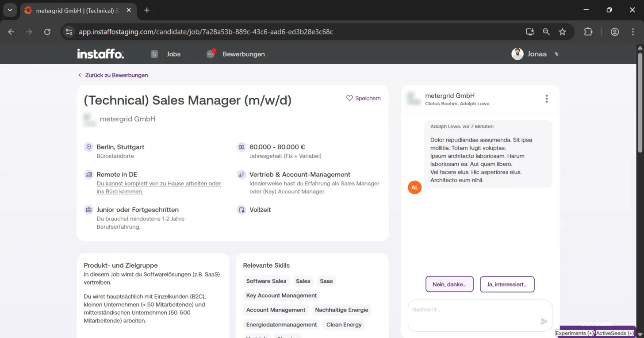Image resolution: width=644 pixels, height=338 pixels.
Task: Click Jonas's profile avatar
Action: (x=517, y=54)
